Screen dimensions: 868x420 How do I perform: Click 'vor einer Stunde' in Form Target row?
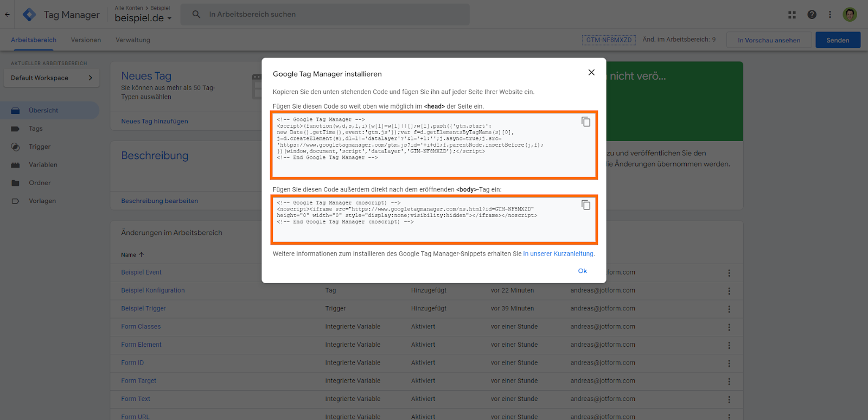[x=514, y=381]
